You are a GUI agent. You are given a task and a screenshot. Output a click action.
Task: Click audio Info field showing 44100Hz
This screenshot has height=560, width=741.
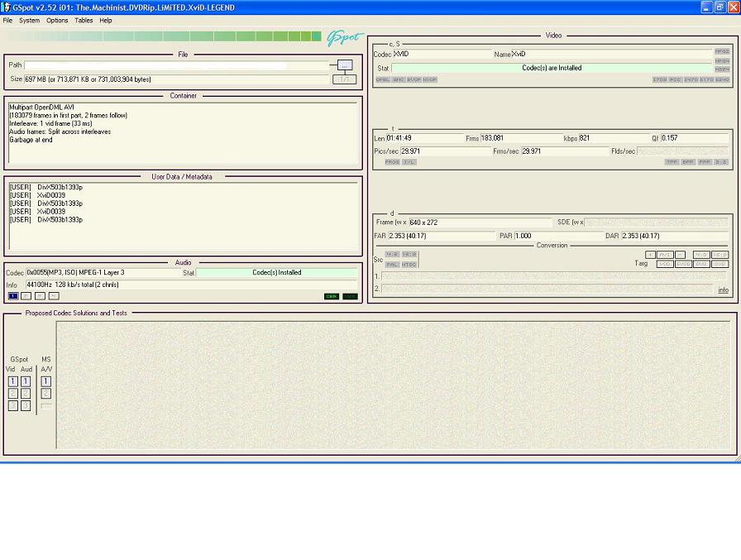pos(191,285)
